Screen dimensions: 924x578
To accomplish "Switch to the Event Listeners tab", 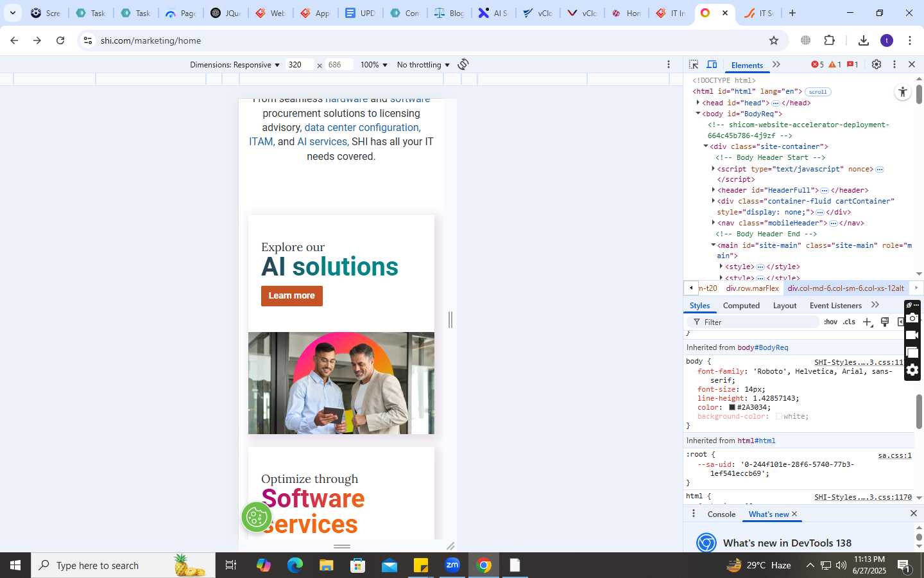I will coord(835,306).
